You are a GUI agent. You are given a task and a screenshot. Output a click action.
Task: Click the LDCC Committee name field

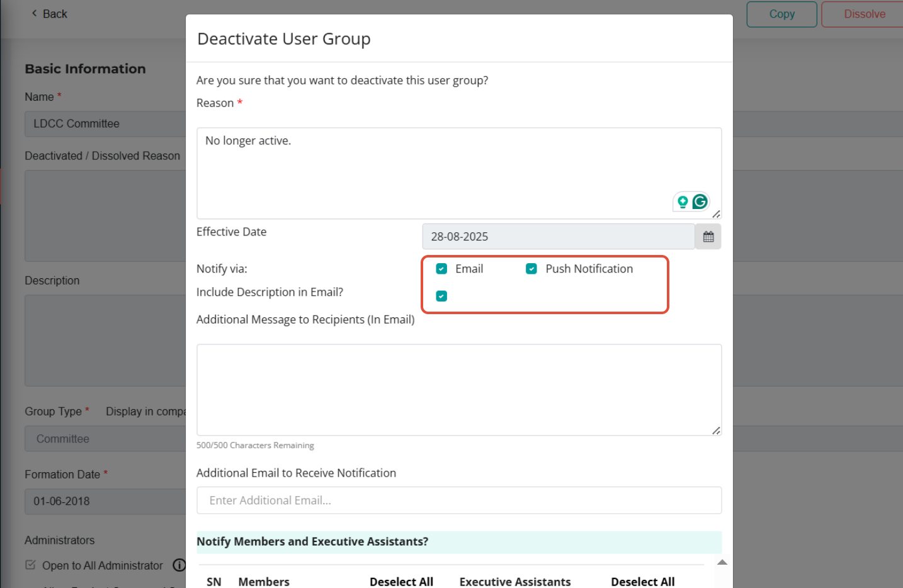(x=105, y=124)
